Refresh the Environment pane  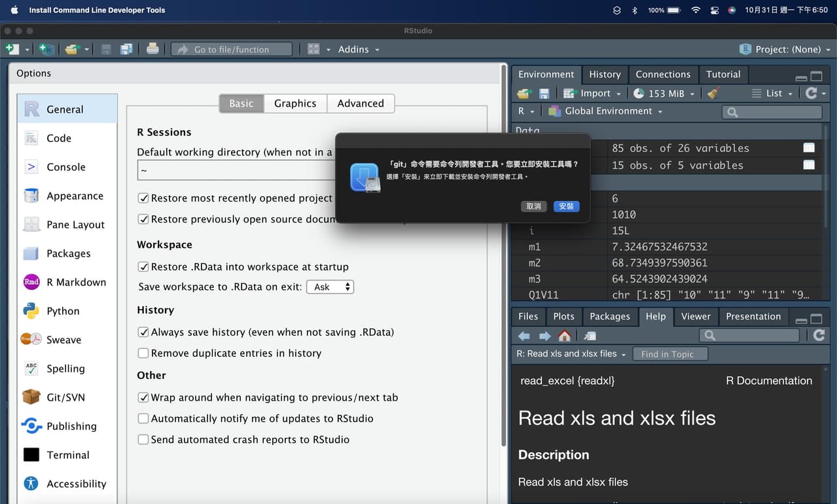[x=813, y=93]
